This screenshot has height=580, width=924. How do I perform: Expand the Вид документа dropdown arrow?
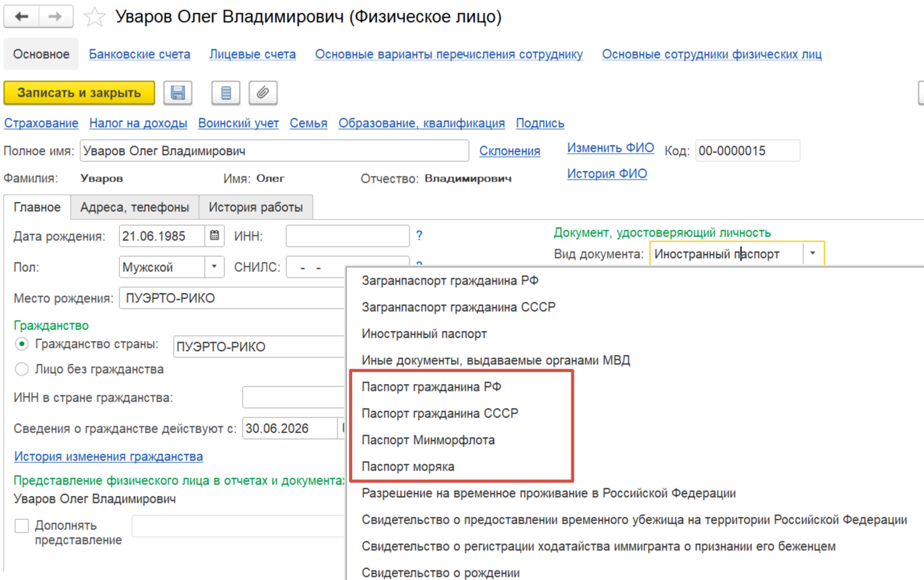[813, 254]
